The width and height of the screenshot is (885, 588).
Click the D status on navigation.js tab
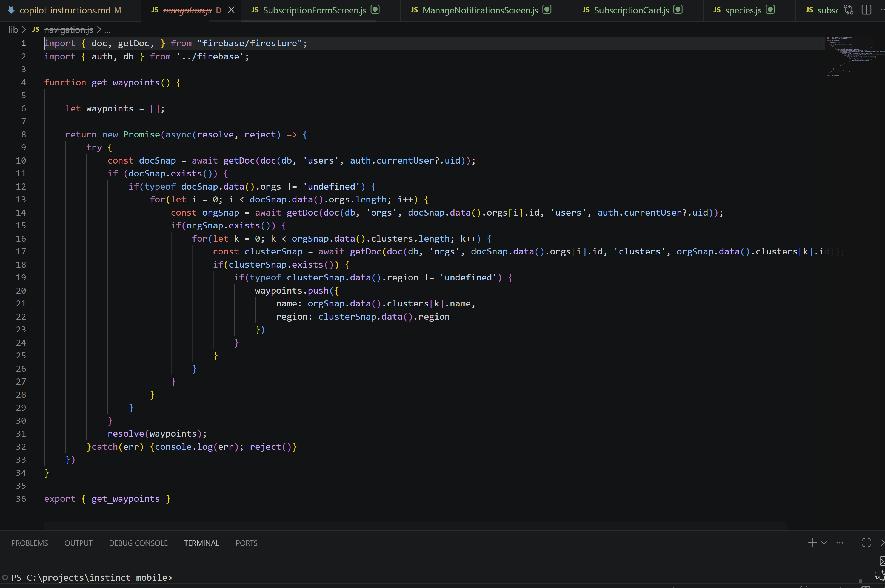tap(219, 10)
